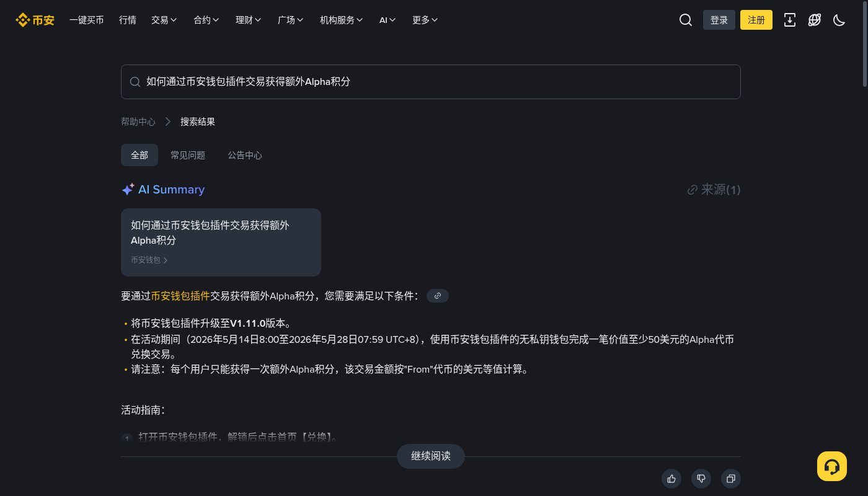Click the Binance 币安 logo
The width and height of the screenshot is (868, 496).
35,20
